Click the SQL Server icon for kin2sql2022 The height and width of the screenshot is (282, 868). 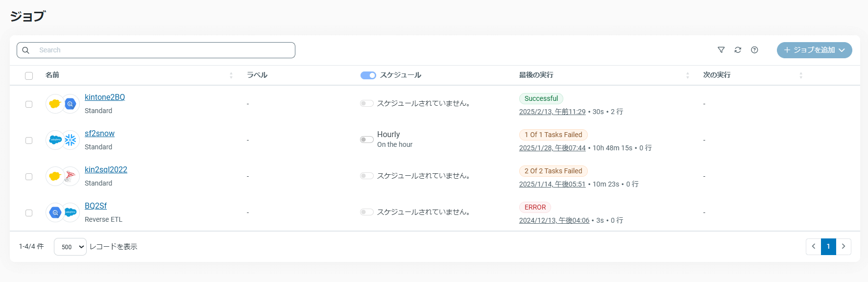(x=71, y=176)
